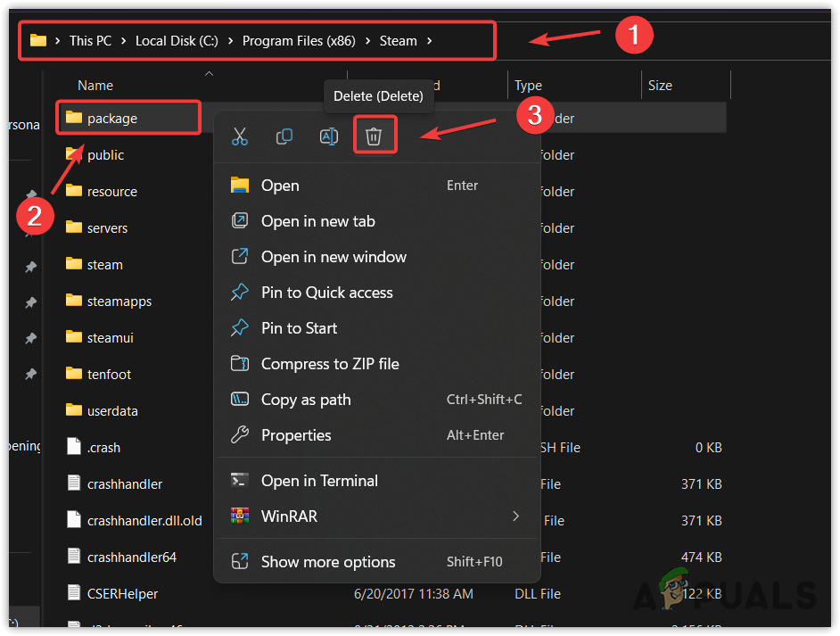Choose Pin to Quick access

[377, 293]
